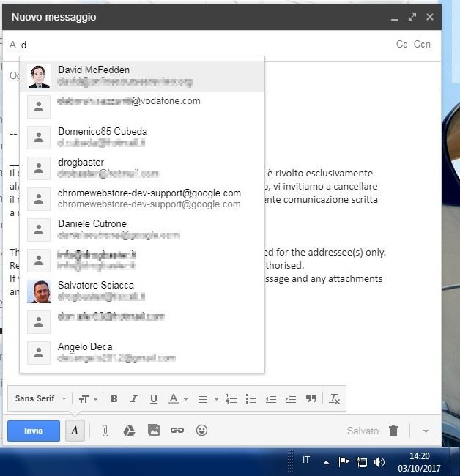Select chromewebstore-dev-support@google.com suggestion

pos(142,199)
